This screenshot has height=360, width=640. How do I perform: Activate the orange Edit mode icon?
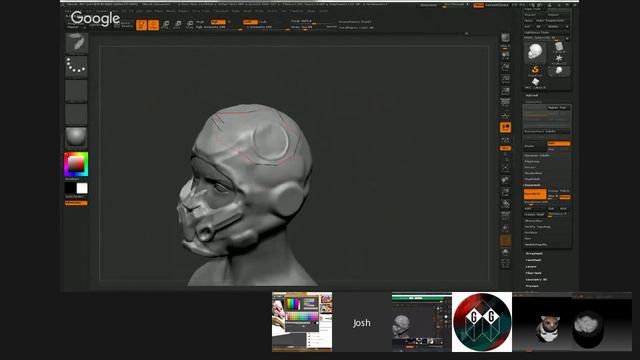[x=141, y=25]
